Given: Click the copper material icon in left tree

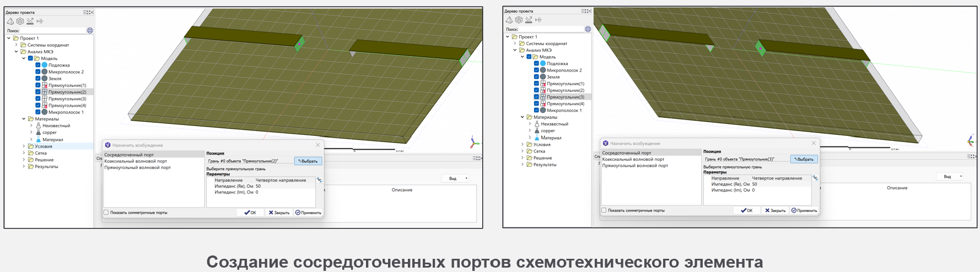Looking at the screenshot, I should (39, 133).
